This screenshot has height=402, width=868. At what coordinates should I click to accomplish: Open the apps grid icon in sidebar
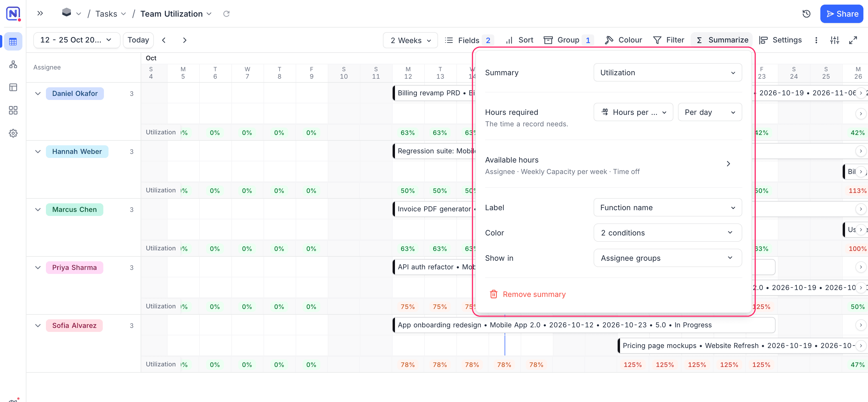13,110
